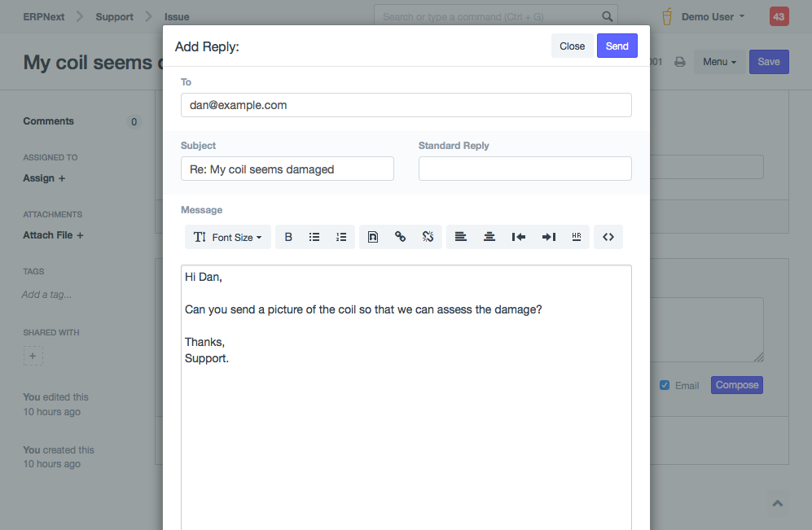Center align the message text
The height and width of the screenshot is (530, 812).
click(489, 237)
